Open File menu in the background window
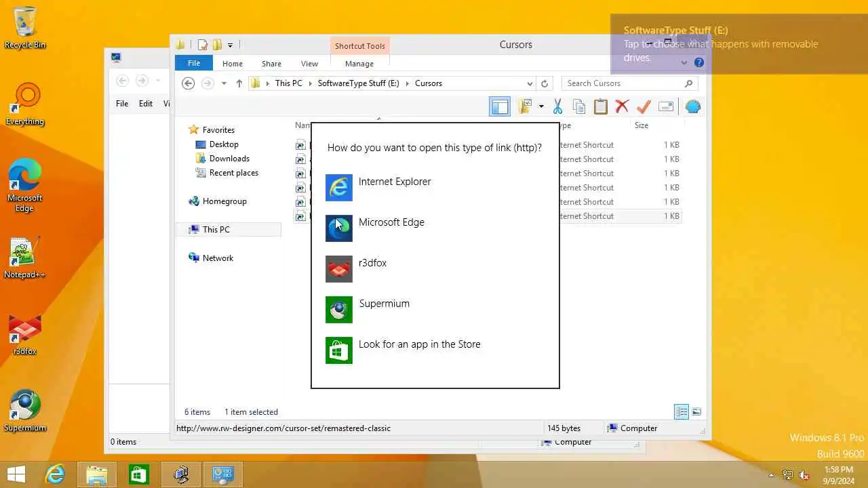Screen dimensions: 868x488 pyautogui.click(x=122, y=104)
